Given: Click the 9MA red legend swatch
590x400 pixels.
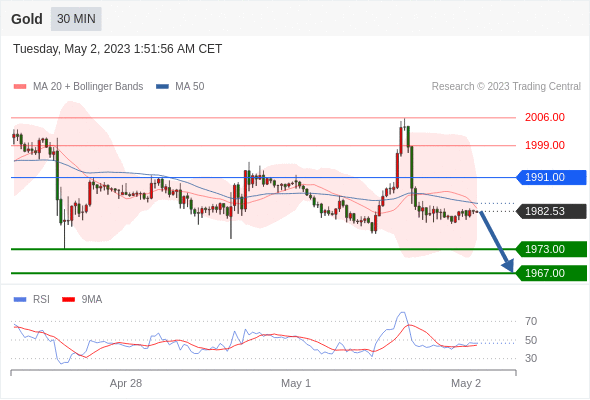Looking at the screenshot, I should click(68, 300).
